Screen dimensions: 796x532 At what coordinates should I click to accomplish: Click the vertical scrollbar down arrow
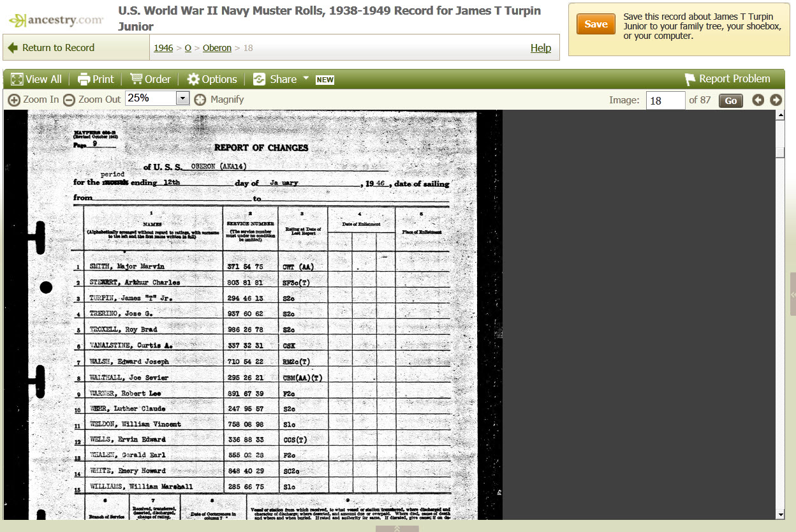point(781,514)
